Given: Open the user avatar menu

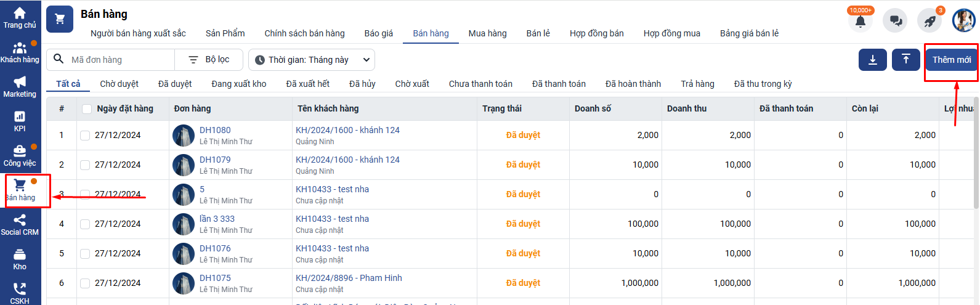Looking at the screenshot, I should click(963, 21).
